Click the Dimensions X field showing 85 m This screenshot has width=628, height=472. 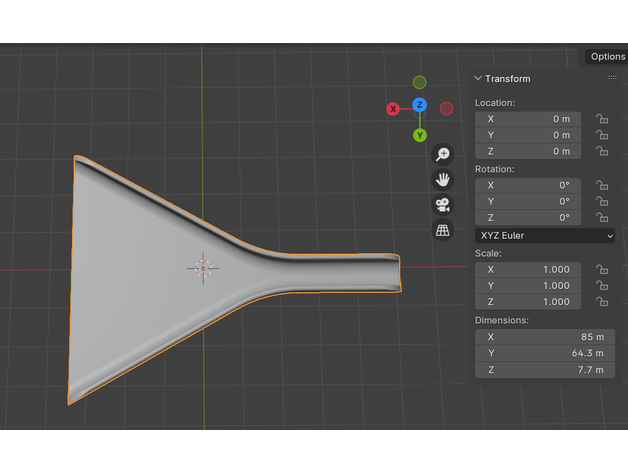(545, 337)
